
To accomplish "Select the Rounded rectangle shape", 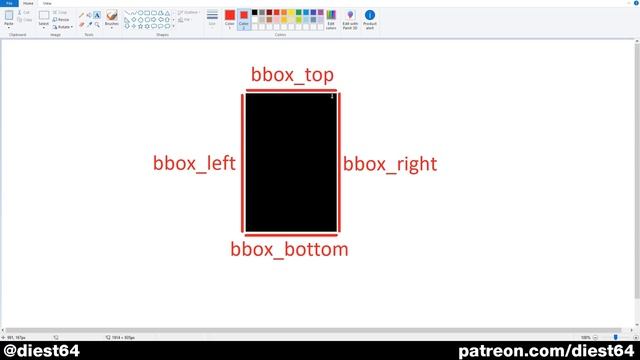I will 154,13.
